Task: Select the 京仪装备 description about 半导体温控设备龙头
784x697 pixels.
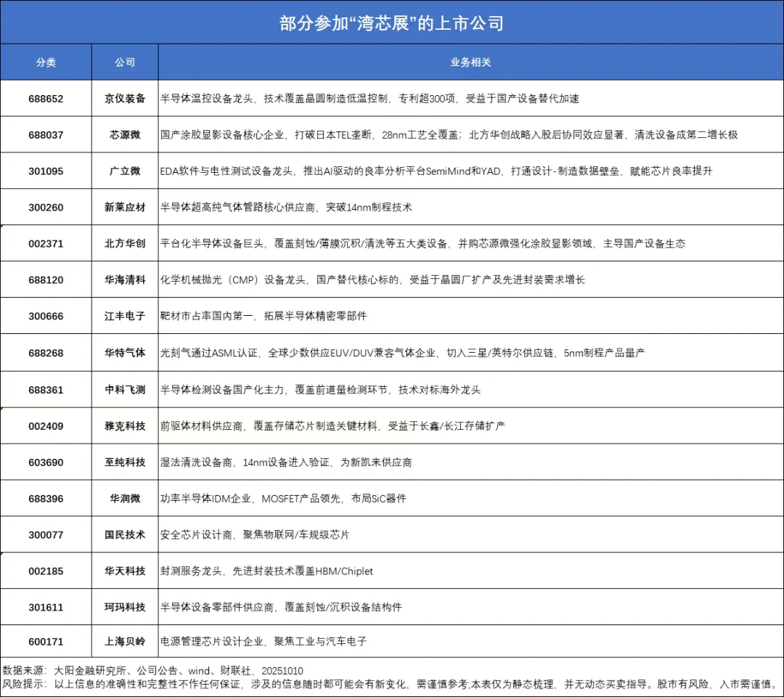Action: pyautogui.click(x=369, y=99)
